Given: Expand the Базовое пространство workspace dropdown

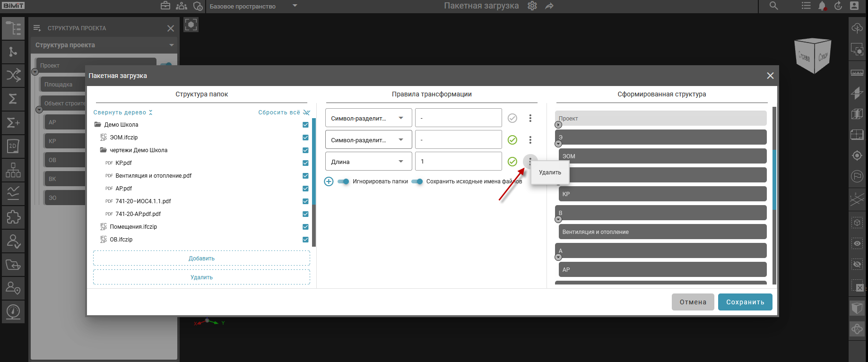Looking at the screenshot, I should point(295,6).
